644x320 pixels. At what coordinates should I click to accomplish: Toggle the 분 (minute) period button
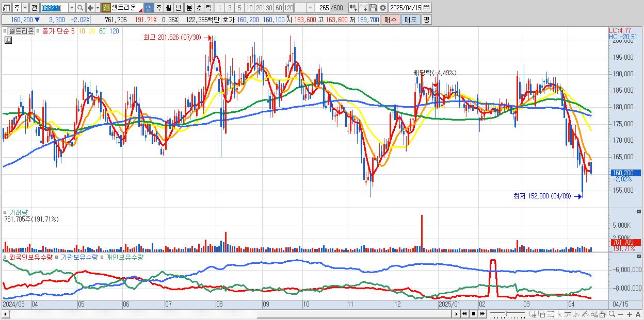(x=189, y=8)
